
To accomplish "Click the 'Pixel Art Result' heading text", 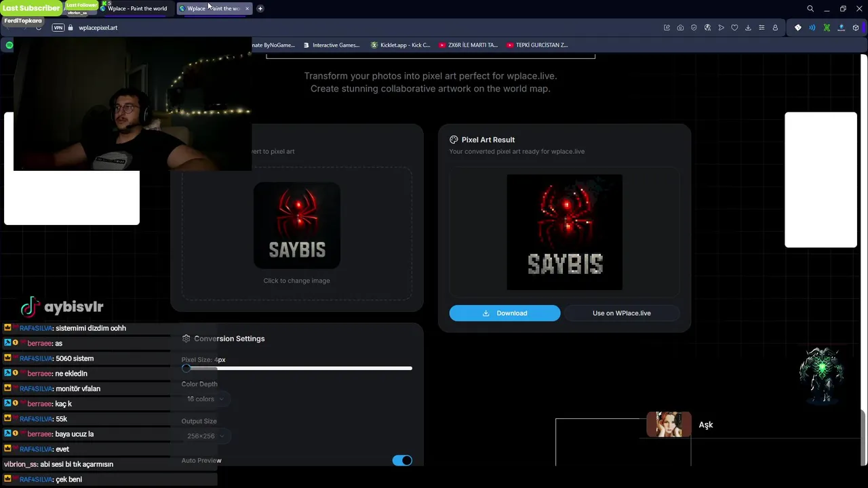I will pos(488,140).
